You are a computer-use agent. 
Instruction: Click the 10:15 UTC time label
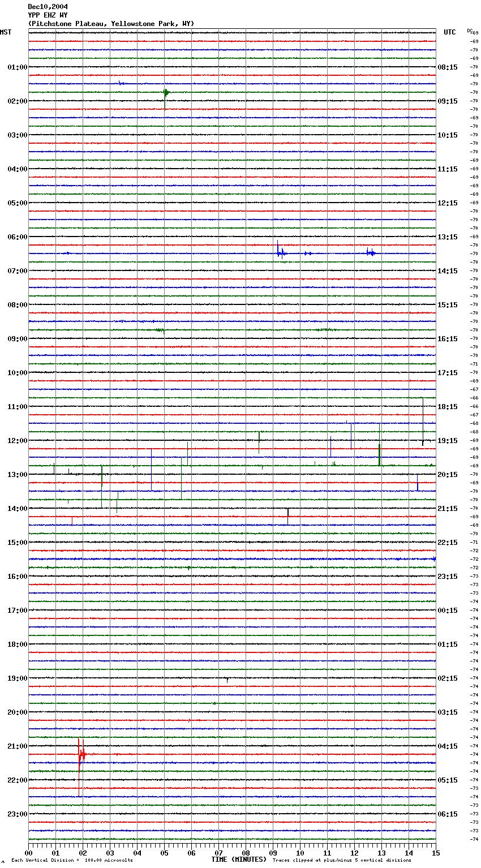448,135
